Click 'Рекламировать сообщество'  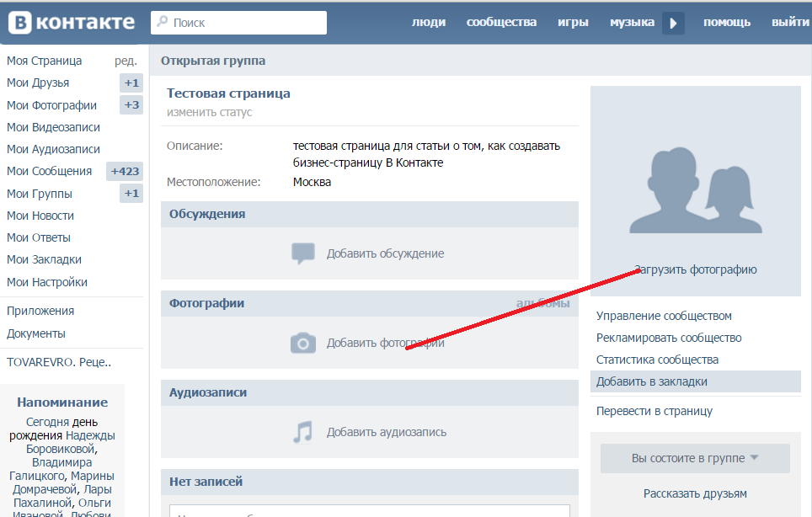(x=669, y=338)
